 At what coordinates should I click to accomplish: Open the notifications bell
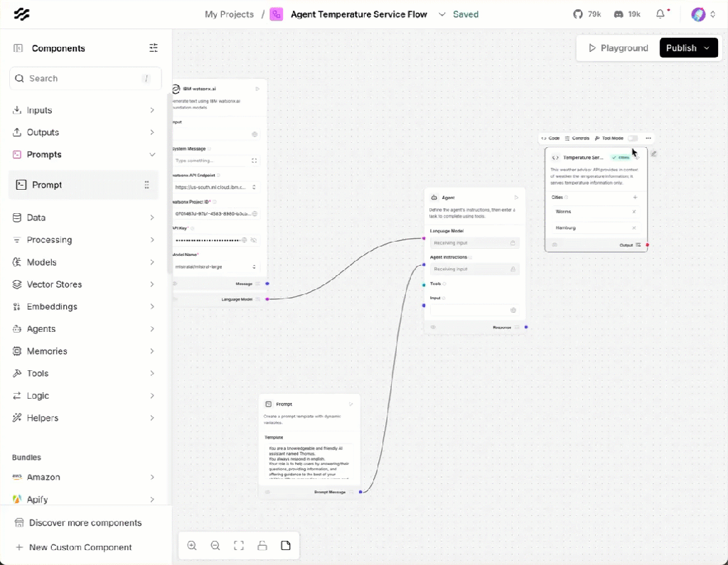pyautogui.click(x=660, y=14)
